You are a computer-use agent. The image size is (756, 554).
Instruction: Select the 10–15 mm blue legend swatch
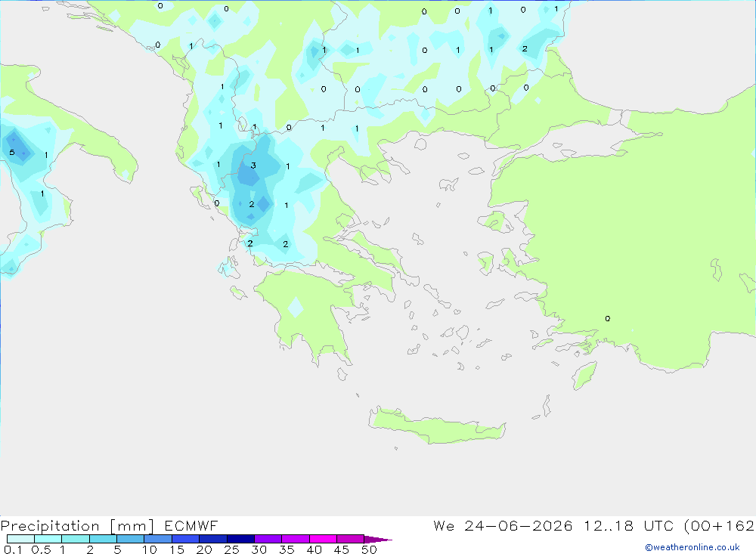(x=158, y=539)
